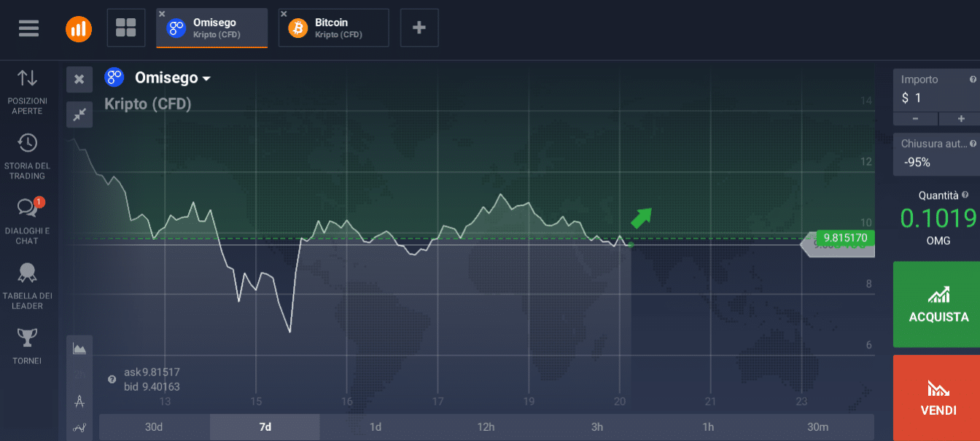This screenshot has width=980, height=441.
Task: Select the 7d timeframe
Action: coord(265,427)
